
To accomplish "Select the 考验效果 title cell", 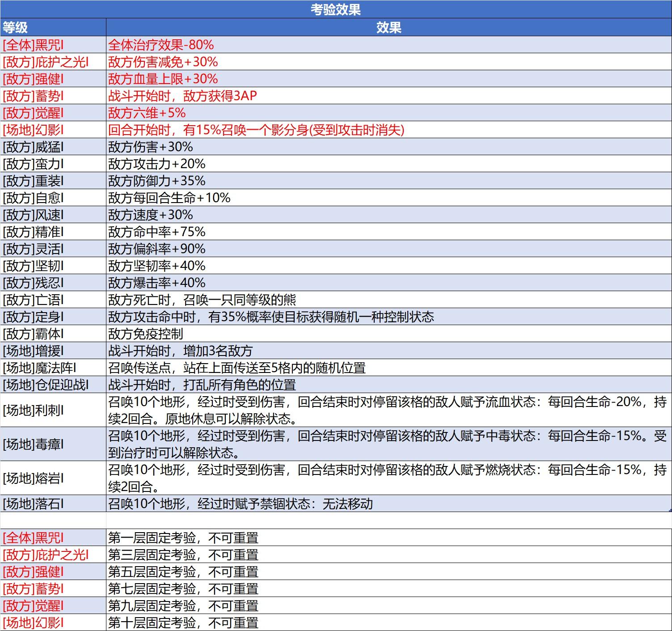I will [x=336, y=9].
